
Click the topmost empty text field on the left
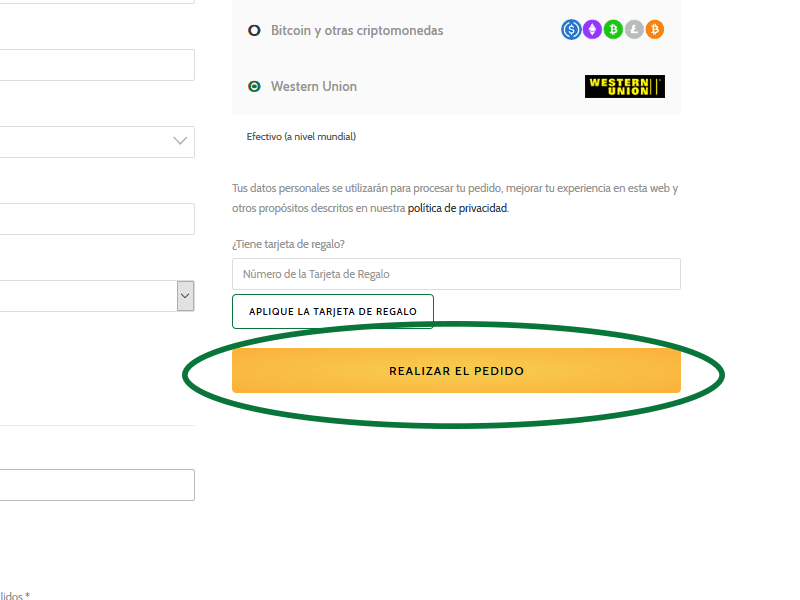pos(97,64)
